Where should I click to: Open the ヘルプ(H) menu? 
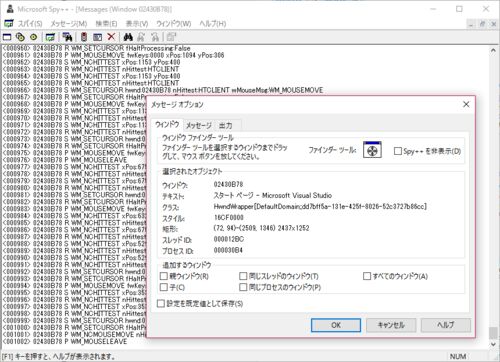tap(213, 24)
